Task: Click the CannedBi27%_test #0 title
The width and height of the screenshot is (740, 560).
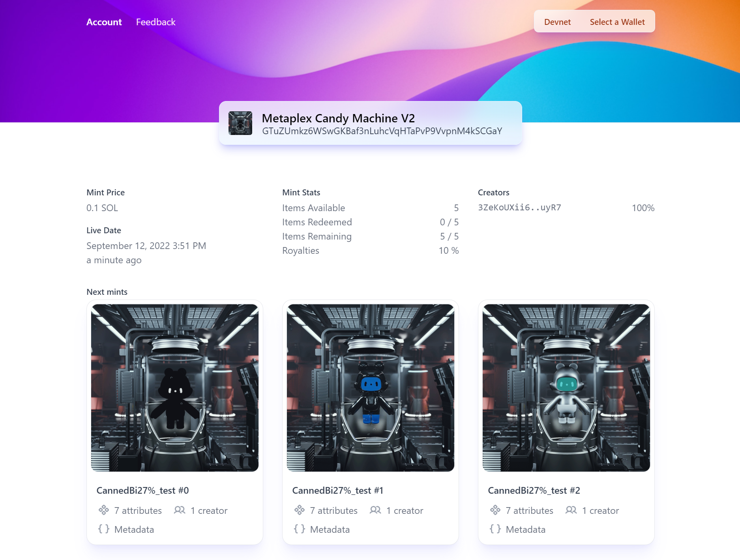Action: [x=142, y=491]
